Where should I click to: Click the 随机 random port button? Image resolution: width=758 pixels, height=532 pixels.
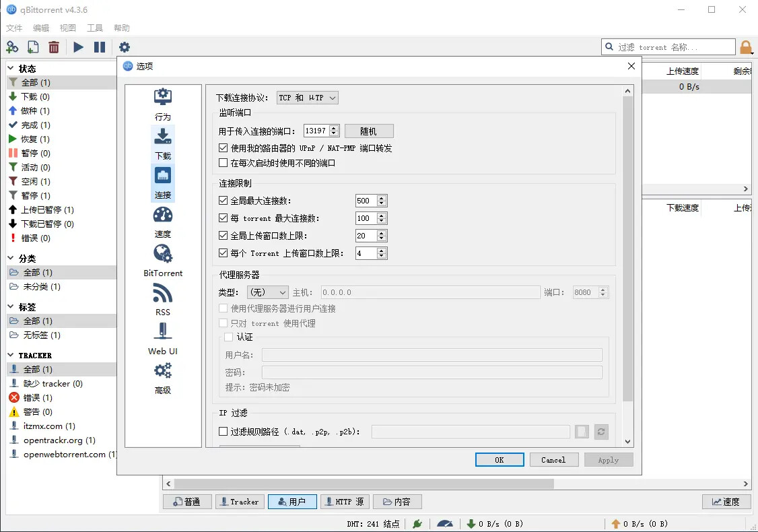[369, 131]
